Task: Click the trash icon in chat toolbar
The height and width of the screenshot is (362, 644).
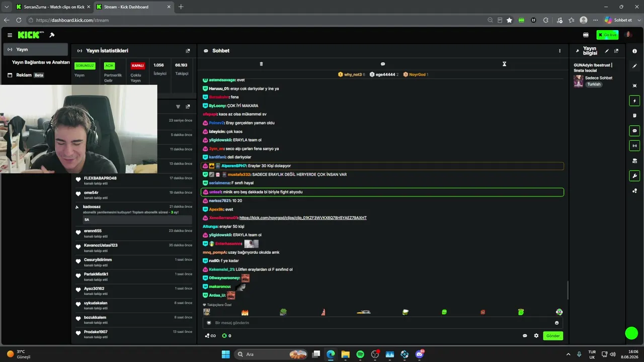Action: click(261, 64)
